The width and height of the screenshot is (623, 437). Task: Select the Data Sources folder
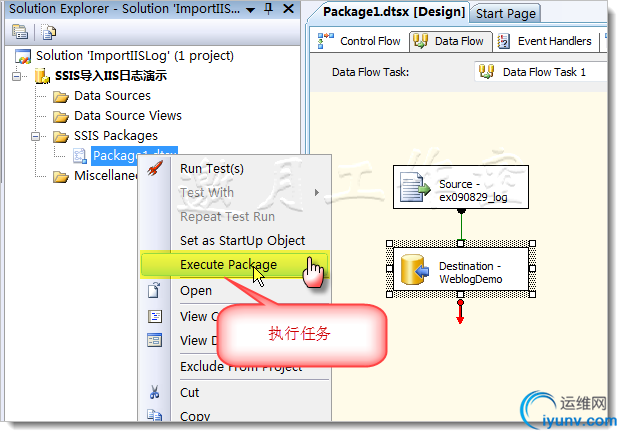[x=112, y=96]
